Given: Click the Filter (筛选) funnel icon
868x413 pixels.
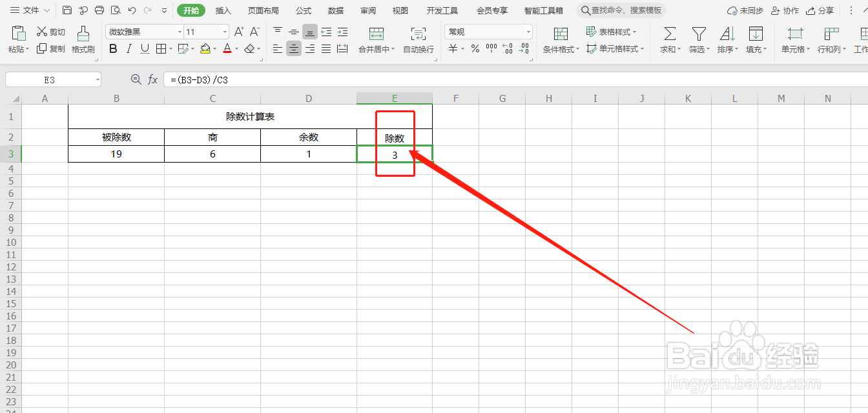Looking at the screenshot, I should pyautogui.click(x=699, y=34).
